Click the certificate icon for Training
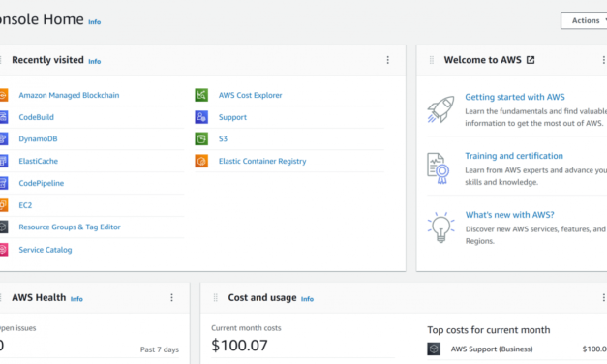The width and height of the screenshot is (607, 364). (x=439, y=168)
